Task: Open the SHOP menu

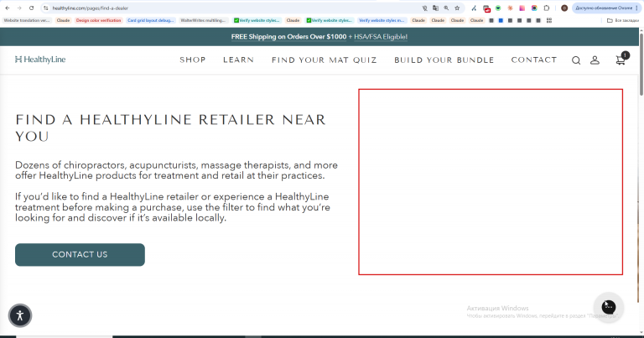Action: (x=193, y=60)
